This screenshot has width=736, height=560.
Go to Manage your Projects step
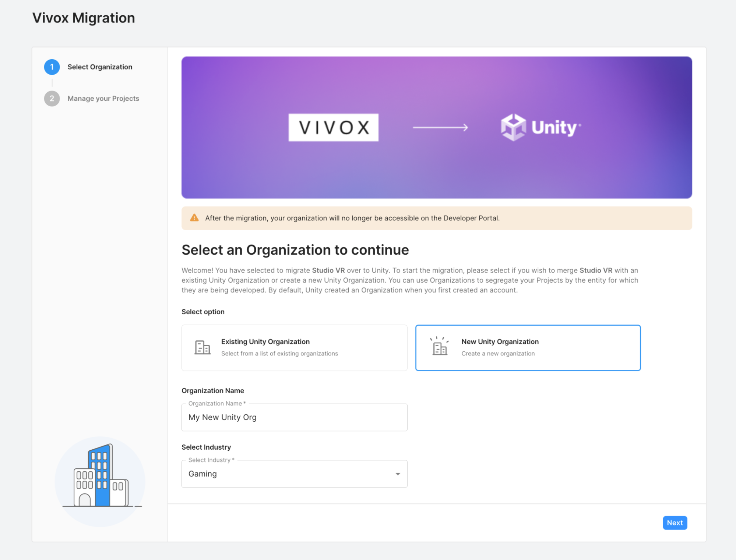(x=103, y=99)
